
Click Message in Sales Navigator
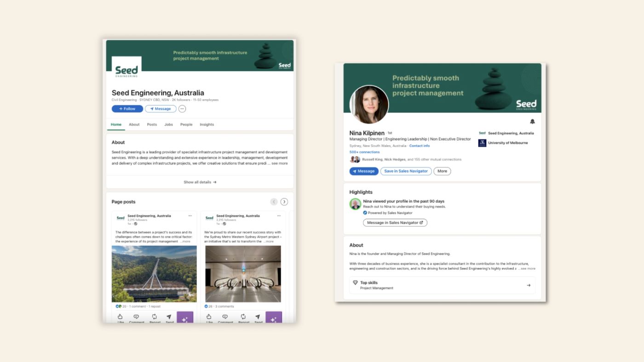pos(395,223)
